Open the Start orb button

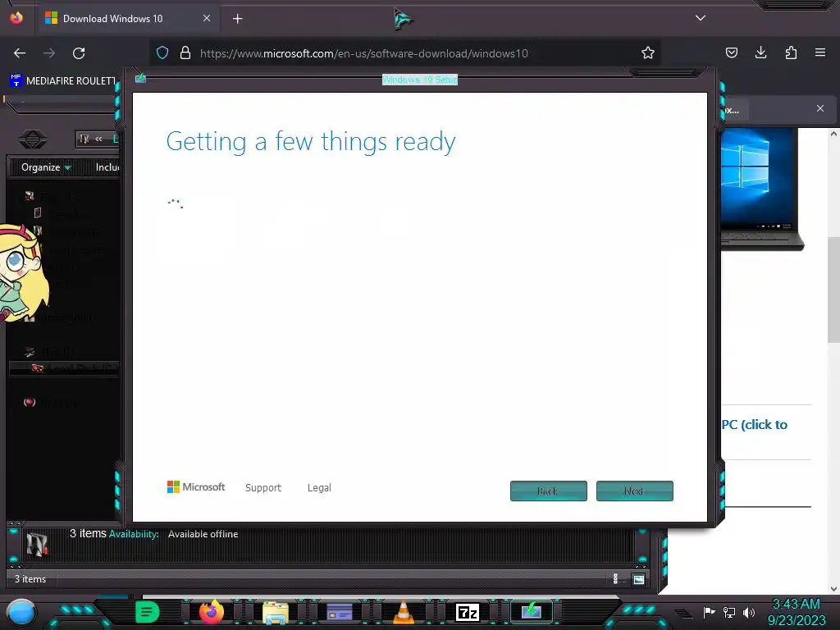(21, 613)
